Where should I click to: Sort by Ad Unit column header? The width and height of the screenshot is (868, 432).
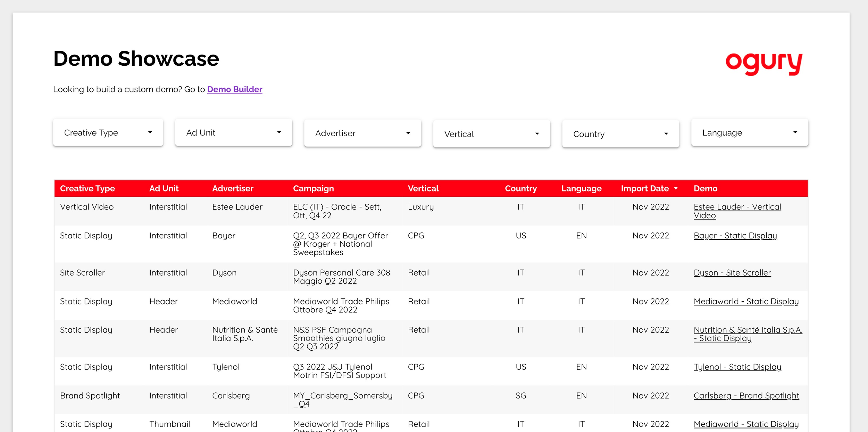tap(164, 188)
